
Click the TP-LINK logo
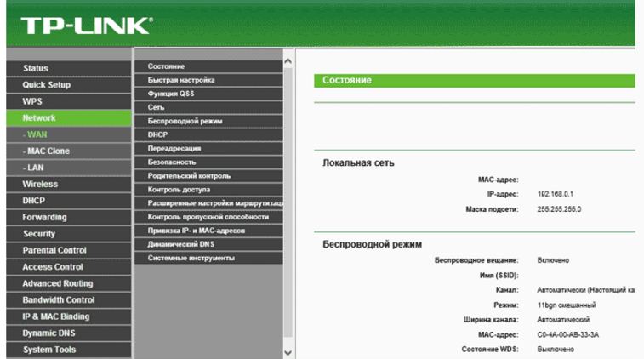86,25
